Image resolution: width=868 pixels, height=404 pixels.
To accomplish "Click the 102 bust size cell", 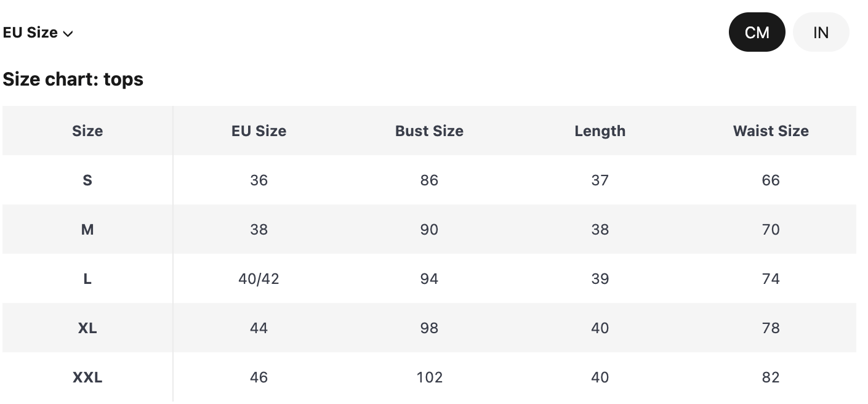I will coord(429,378).
